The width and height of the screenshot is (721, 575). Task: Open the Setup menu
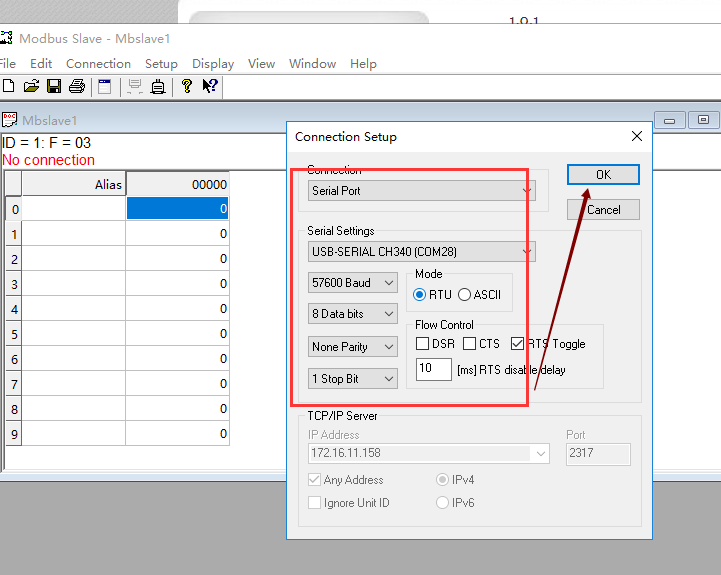click(161, 64)
